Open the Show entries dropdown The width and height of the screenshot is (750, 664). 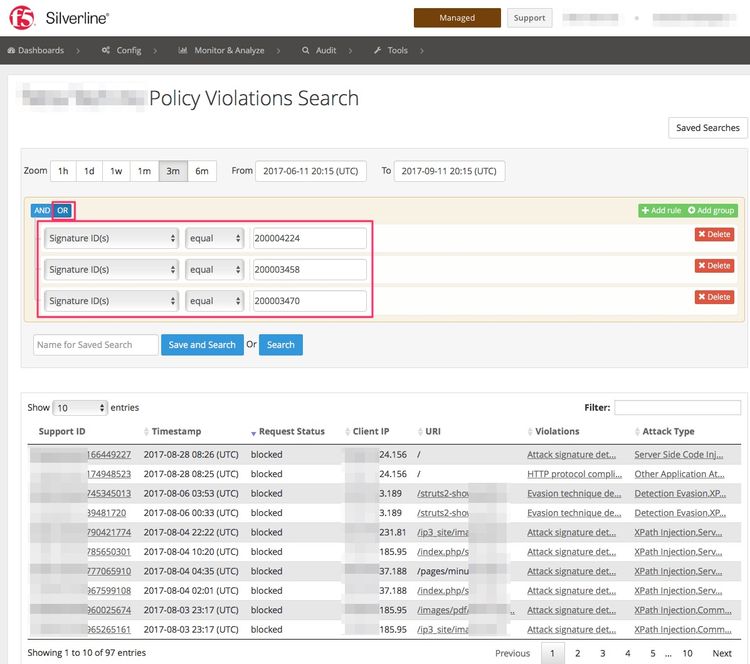click(80, 408)
